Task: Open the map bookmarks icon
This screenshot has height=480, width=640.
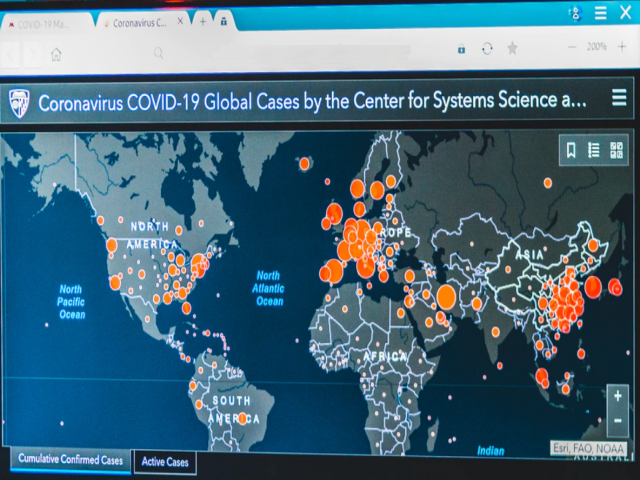Action: (x=571, y=151)
